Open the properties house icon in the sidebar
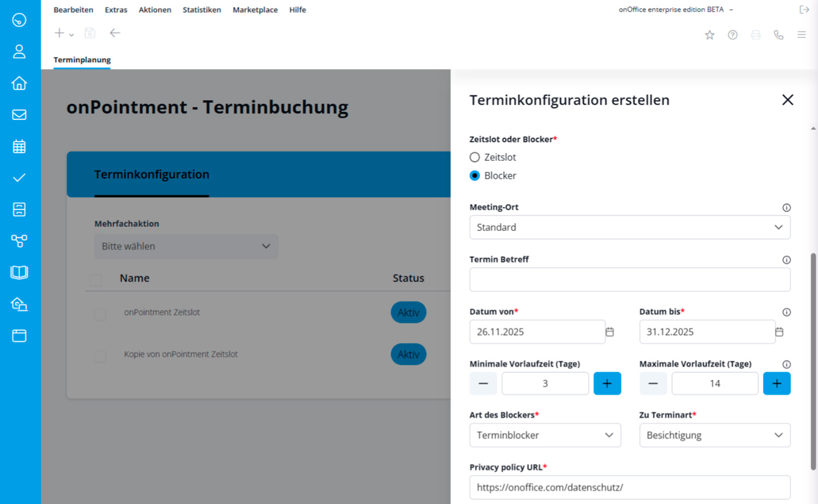 pos(19,83)
